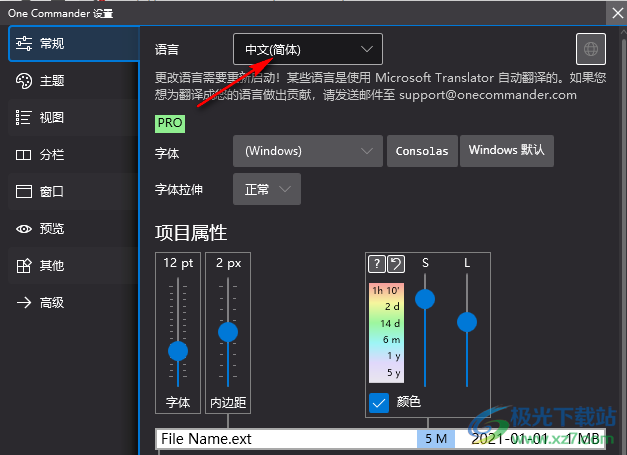This screenshot has width=627, height=455.
Task: Reset age colors with the undo icon
Action: click(x=396, y=264)
